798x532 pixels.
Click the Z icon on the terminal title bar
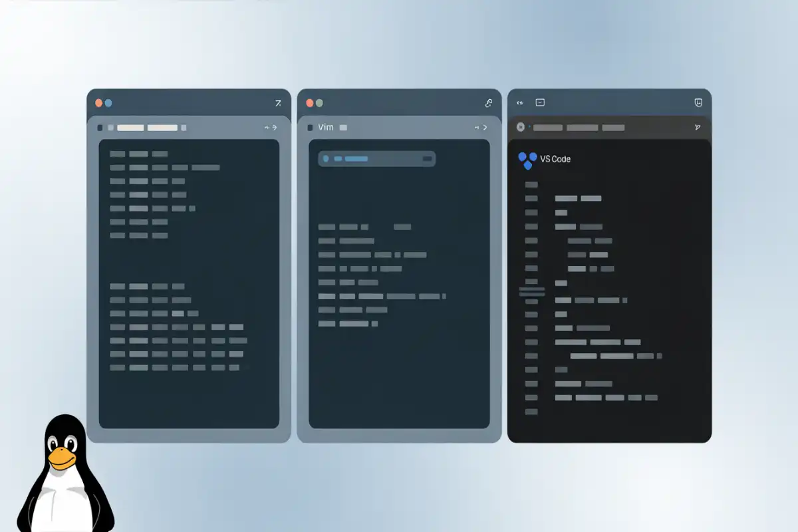point(278,103)
